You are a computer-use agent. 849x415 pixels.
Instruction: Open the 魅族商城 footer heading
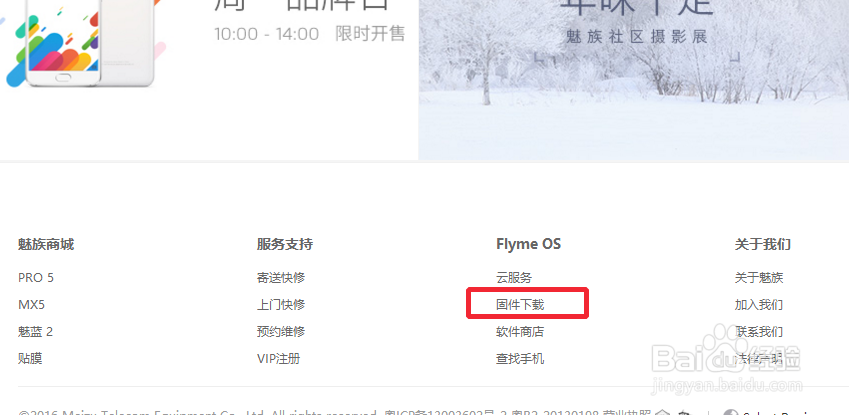pos(46,244)
